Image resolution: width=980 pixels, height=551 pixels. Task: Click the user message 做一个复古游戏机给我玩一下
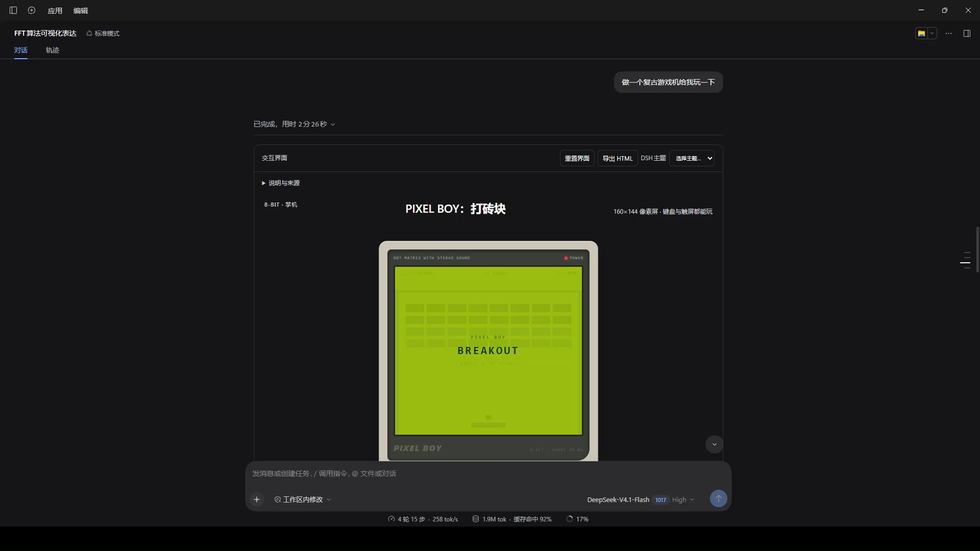668,82
